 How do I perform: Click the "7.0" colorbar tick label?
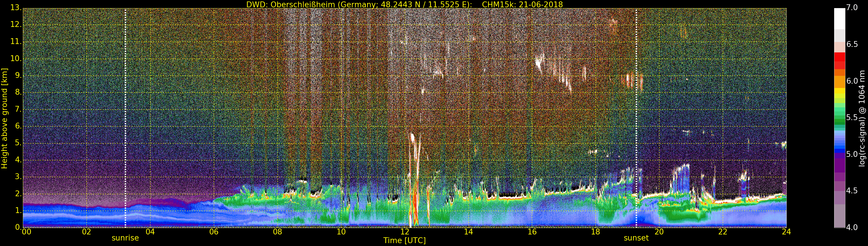[852, 8]
